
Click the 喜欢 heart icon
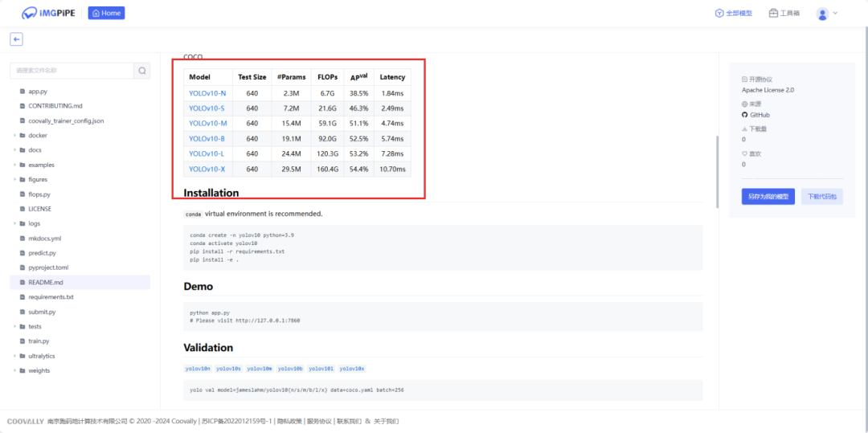point(744,153)
